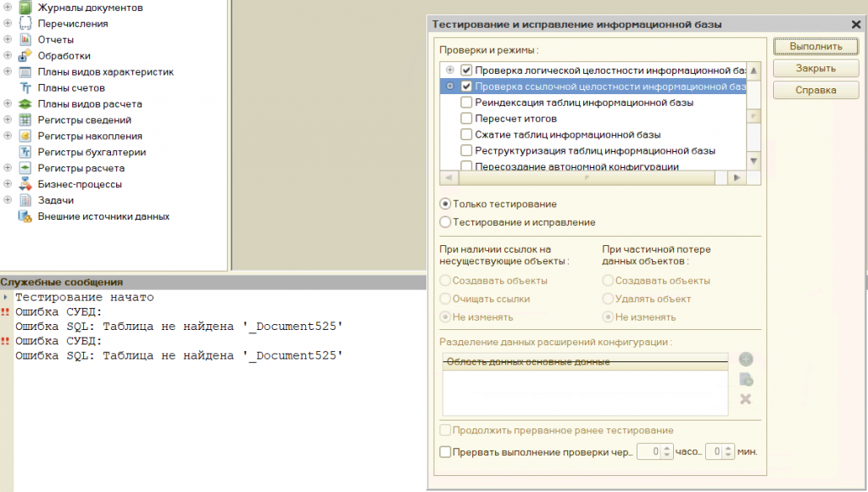Select the Регистры накопления icon
868x492 pixels.
(x=25, y=137)
